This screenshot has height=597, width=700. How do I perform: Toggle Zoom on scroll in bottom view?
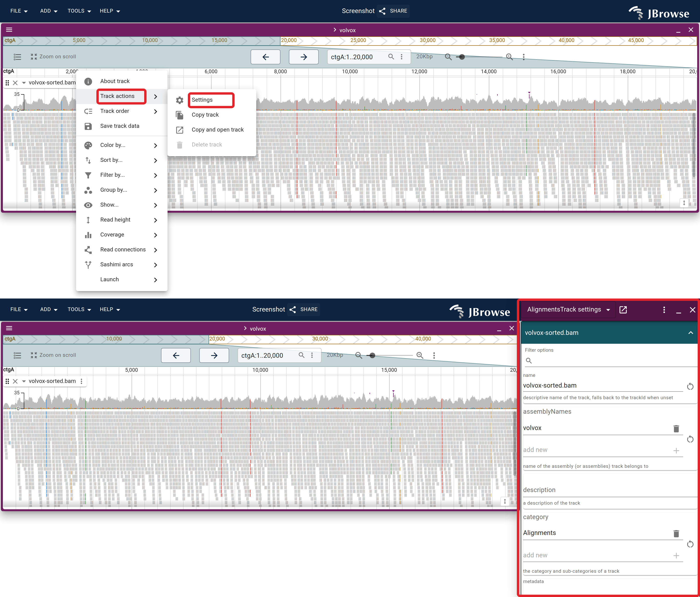pos(53,355)
